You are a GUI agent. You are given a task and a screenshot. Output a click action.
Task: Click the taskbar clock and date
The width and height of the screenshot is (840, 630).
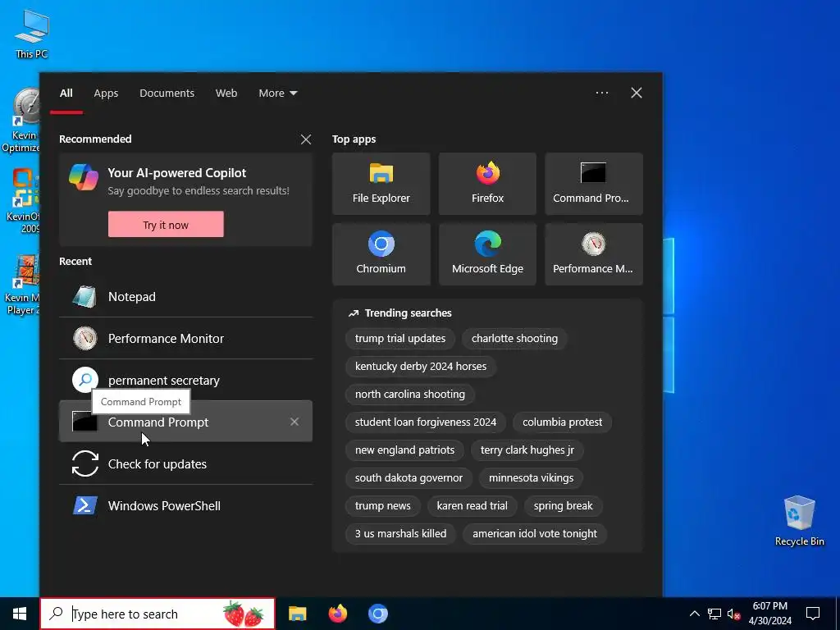point(769,614)
